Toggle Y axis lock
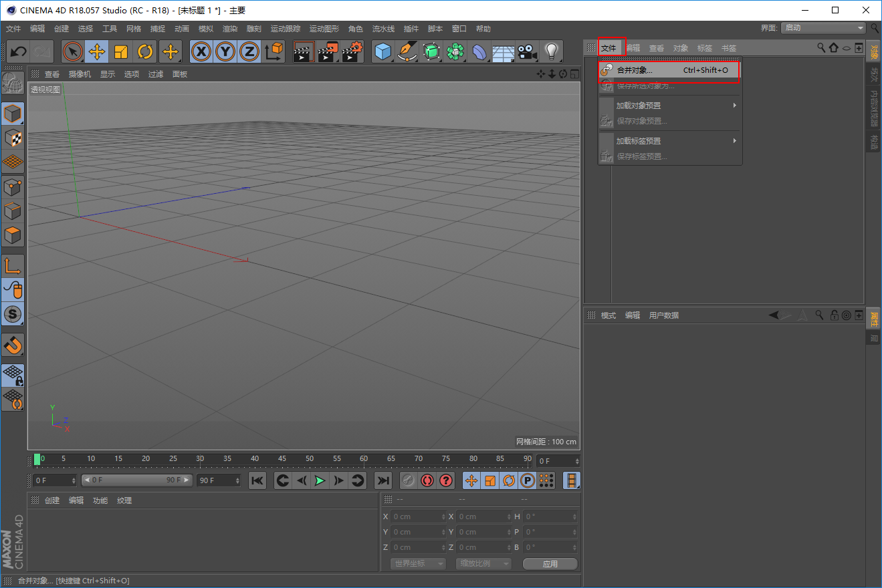The height and width of the screenshot is (588, 882). 225,51
